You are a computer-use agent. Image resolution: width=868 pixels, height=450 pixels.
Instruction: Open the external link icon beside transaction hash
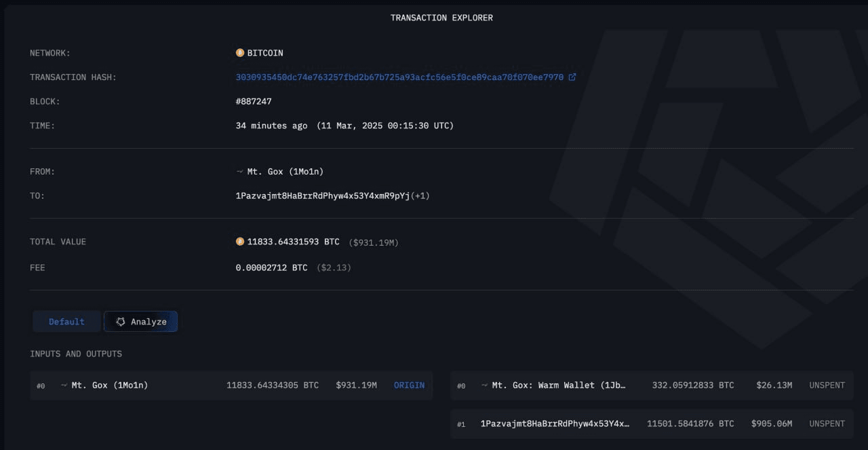pyautogui.click(x=572, y=77)
